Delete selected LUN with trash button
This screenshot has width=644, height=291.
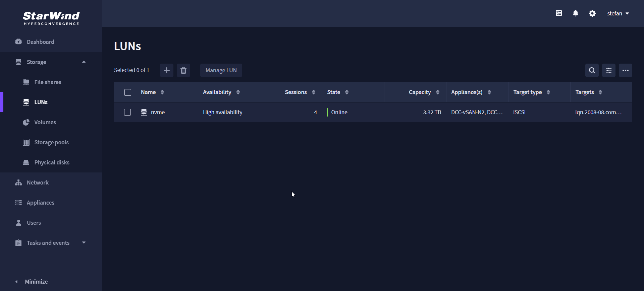pos(183,70)
